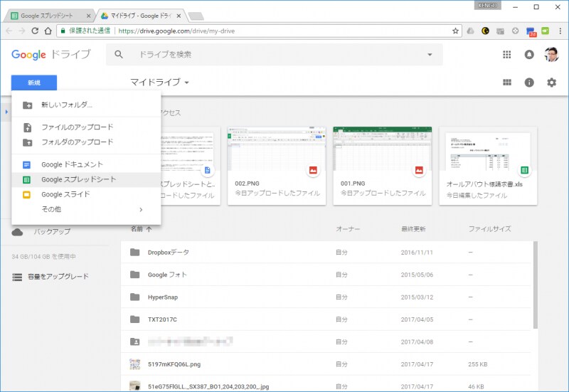
Task: Create a new Google スライド
Action: [x=86, y=194]
